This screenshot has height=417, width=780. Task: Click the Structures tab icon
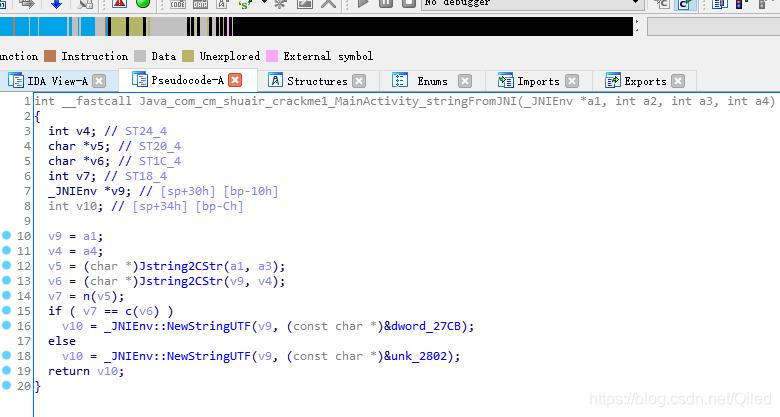tap(275, 81)
